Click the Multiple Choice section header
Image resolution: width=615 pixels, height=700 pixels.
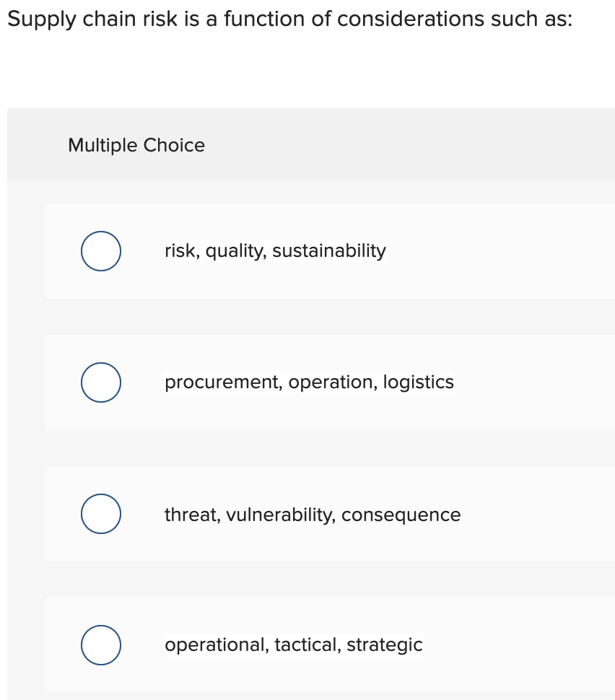tap(136, 145)
